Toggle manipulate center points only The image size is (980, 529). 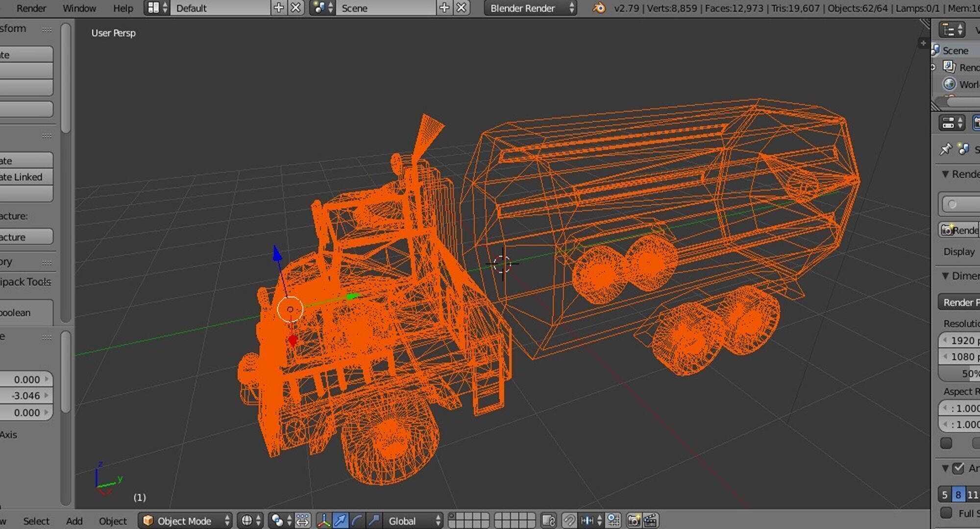pyautogui.click(x=302, y=521)
